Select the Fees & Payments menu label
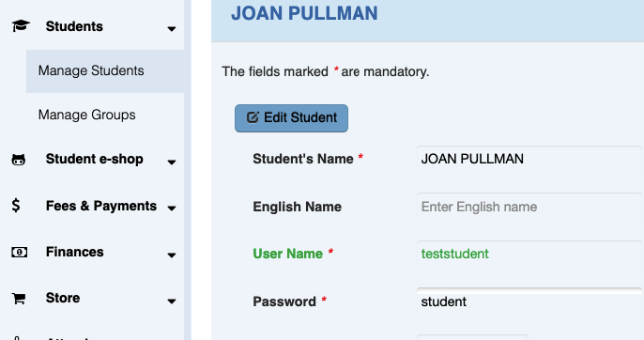The image size is (644, 340). (101, 206)
